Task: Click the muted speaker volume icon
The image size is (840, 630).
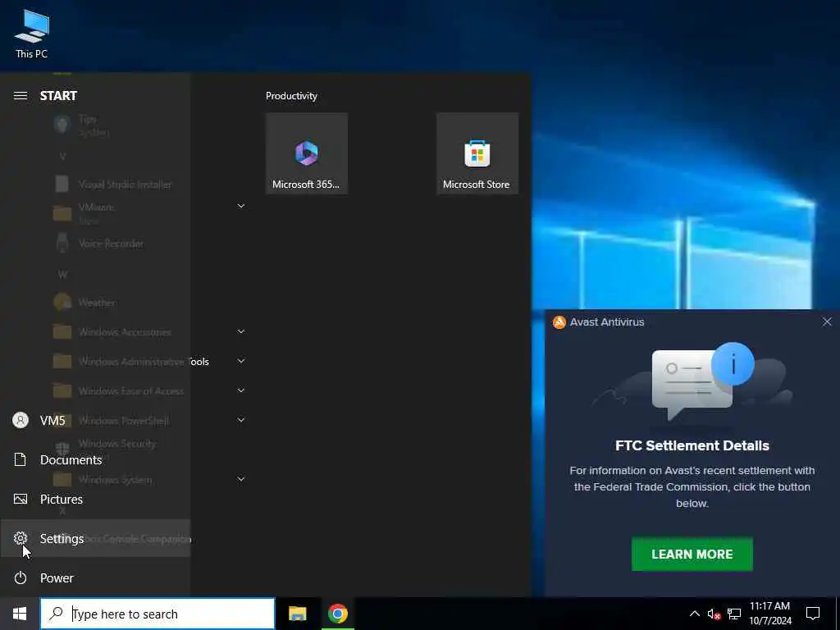Action: pos(714,614)
